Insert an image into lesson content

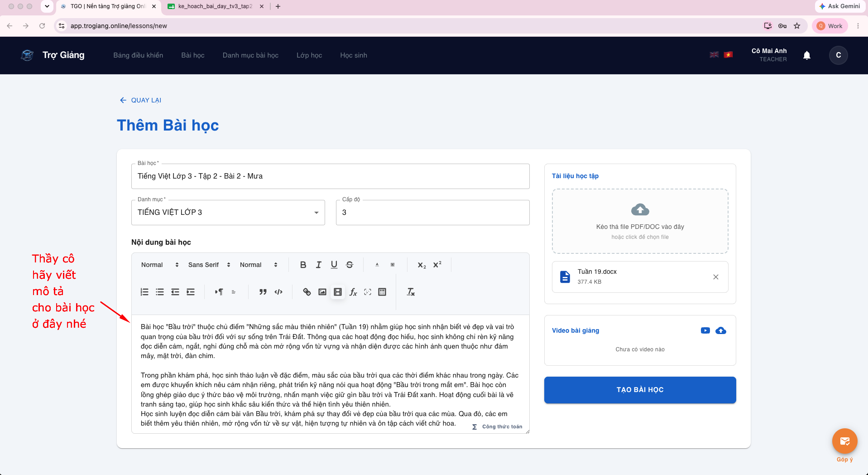click(x=322, y=292)
